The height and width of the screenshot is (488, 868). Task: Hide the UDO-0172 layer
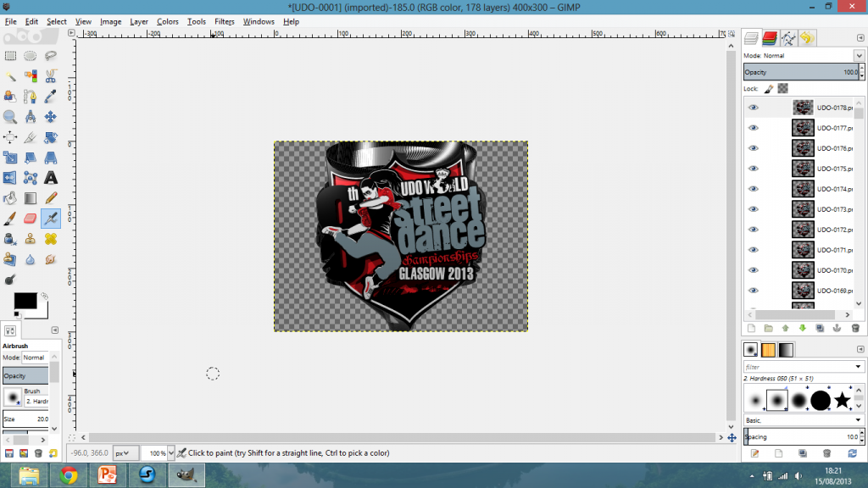754,230
